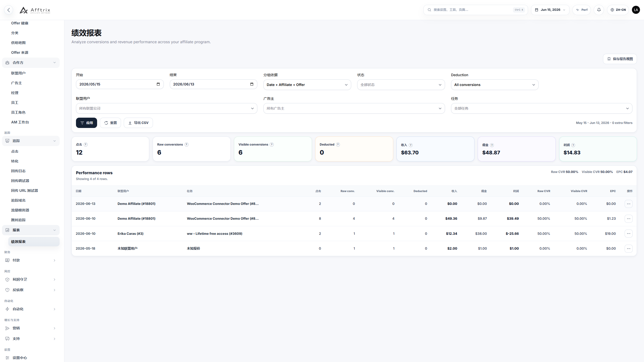Collapse the 追踪 sidebar section
The width and height of the screenshot is (644, 362).
pyautogui.click(x=31, y=141)
